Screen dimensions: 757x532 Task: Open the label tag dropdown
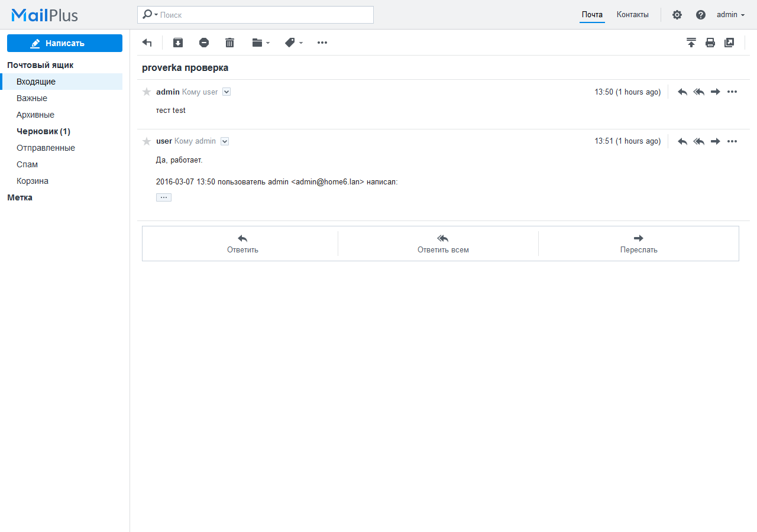point(294,43)
